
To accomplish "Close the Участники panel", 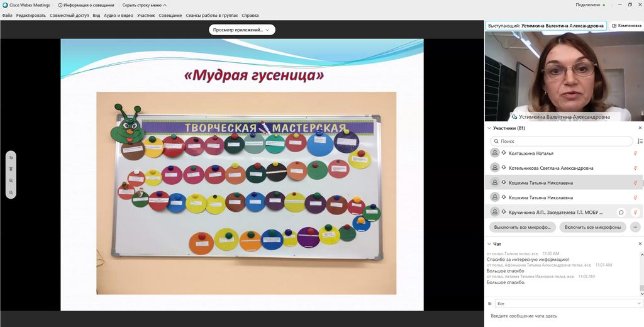I will point(640,128).
